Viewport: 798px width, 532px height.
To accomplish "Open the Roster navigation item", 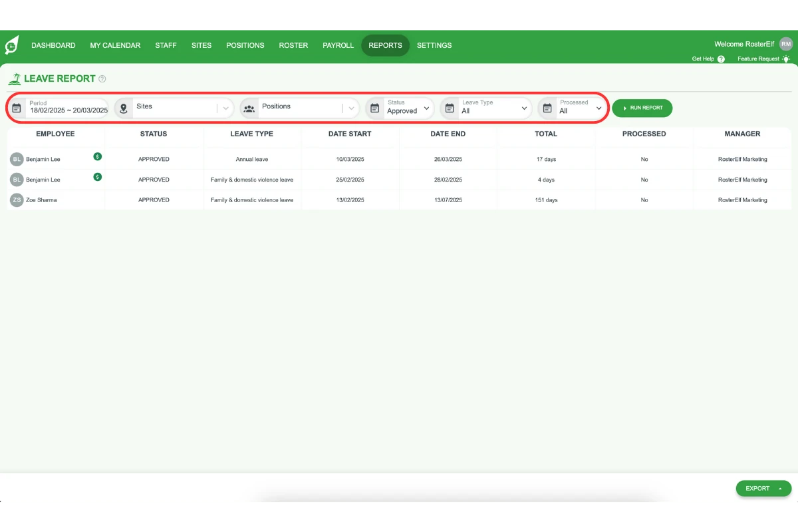I will pos(293,46).
